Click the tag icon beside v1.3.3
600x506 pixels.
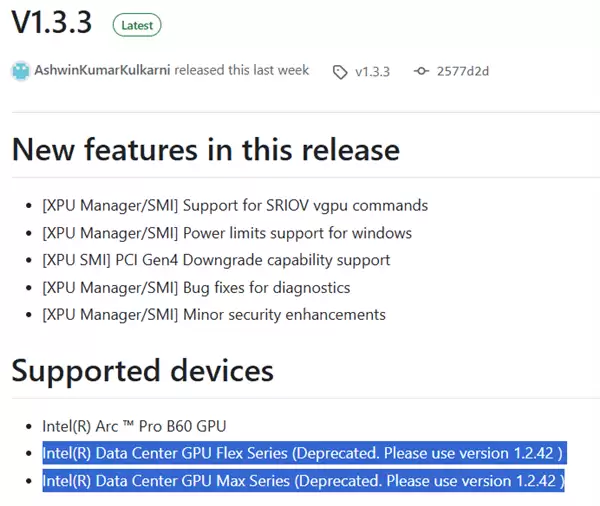(340, 72)
